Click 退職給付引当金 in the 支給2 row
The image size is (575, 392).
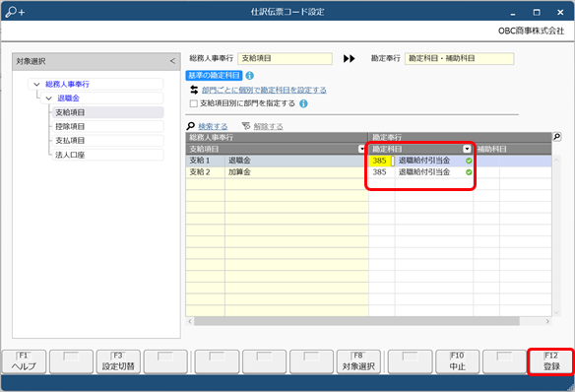(424, 172)
